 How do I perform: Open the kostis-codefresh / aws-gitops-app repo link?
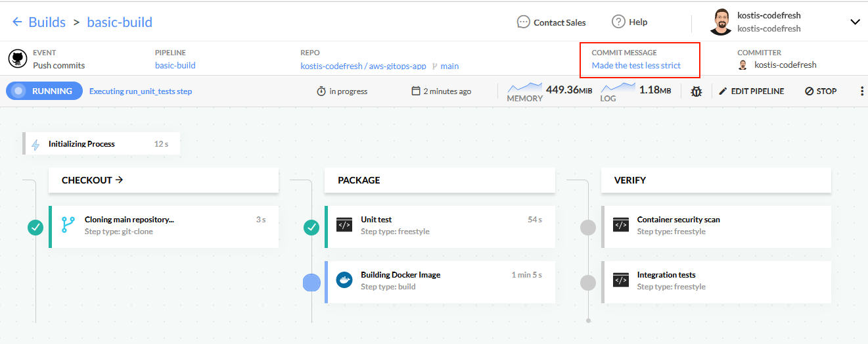tap(363, 66)
